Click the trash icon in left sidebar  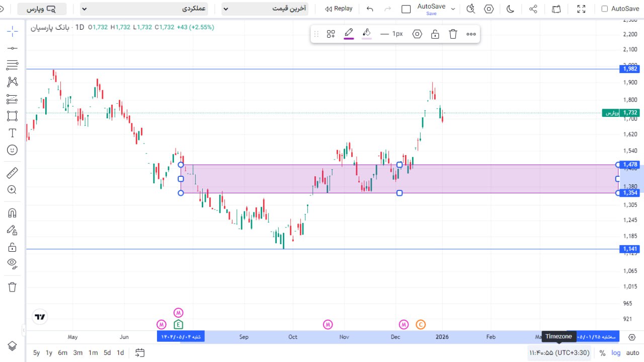tap(13, 287)
